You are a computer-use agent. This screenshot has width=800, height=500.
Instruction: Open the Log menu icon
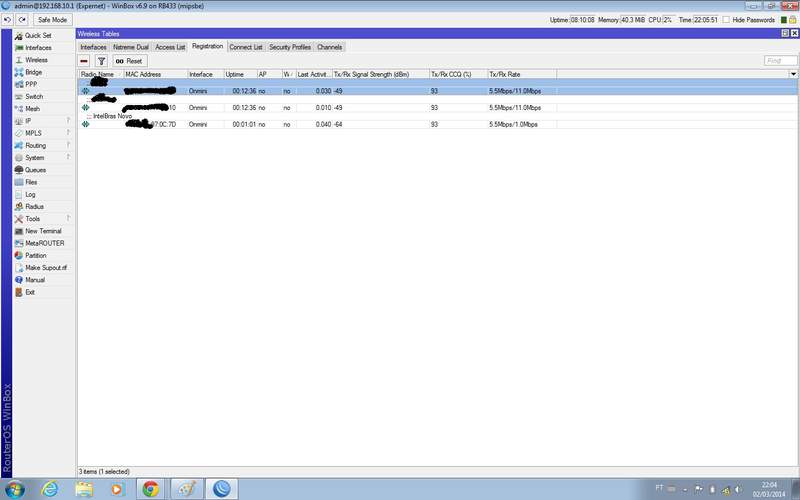pyautogui.click(x=19, y=194)
